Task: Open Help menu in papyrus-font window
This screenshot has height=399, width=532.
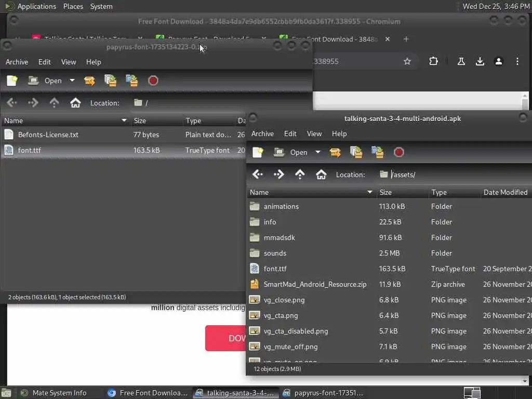Action: point(94,62)
